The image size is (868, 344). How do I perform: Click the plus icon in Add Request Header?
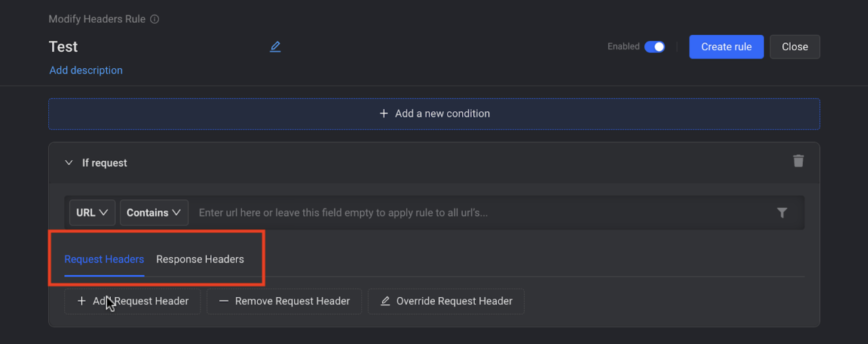81,301
